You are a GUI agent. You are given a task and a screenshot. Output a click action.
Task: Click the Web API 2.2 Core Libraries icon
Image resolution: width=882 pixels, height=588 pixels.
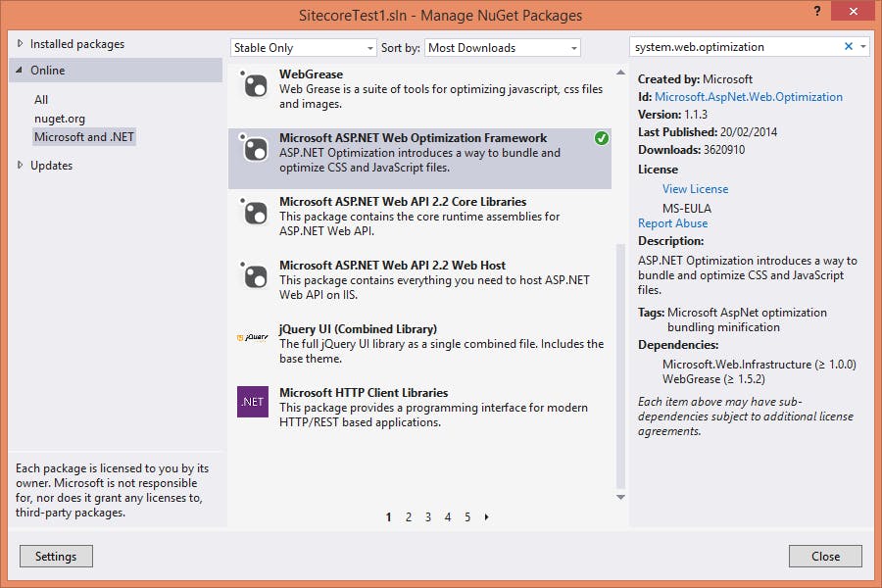point(254,212)
